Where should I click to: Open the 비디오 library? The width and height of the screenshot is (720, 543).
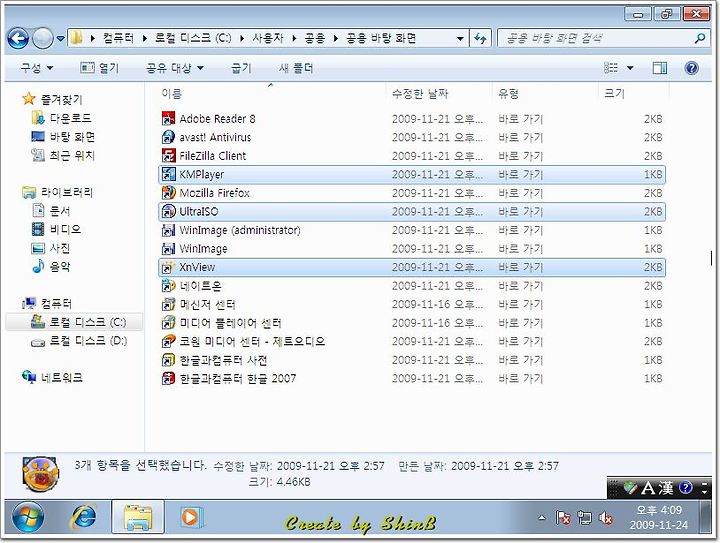56,229
